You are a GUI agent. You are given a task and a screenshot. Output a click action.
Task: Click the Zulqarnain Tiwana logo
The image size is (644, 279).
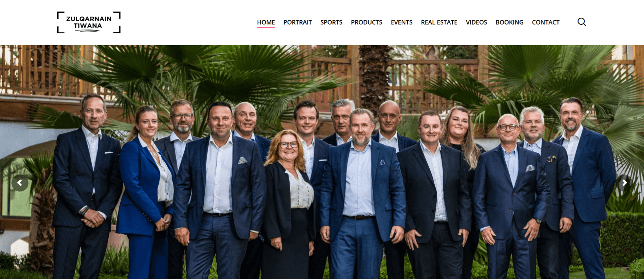(89, 22)
